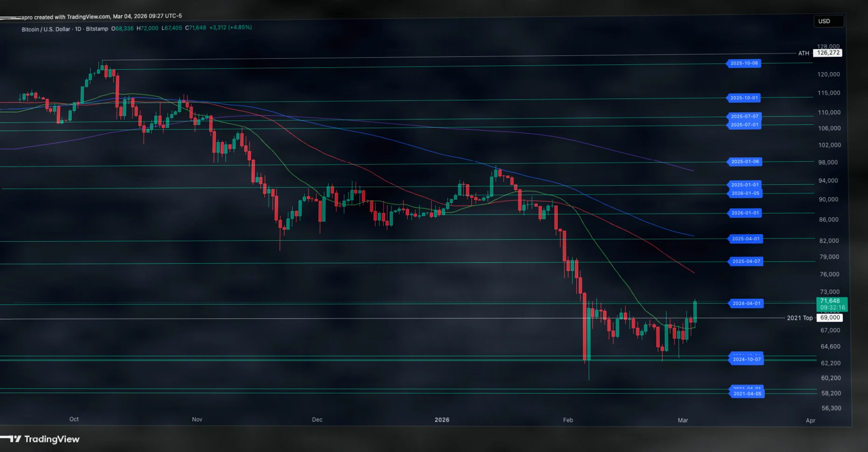Click the 2025-07-07 level label
Viewport: 868px width, 452px height.
coord(744,117)
